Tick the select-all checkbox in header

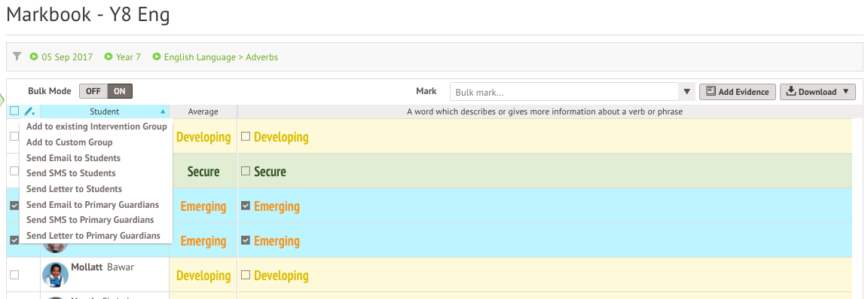14,111
